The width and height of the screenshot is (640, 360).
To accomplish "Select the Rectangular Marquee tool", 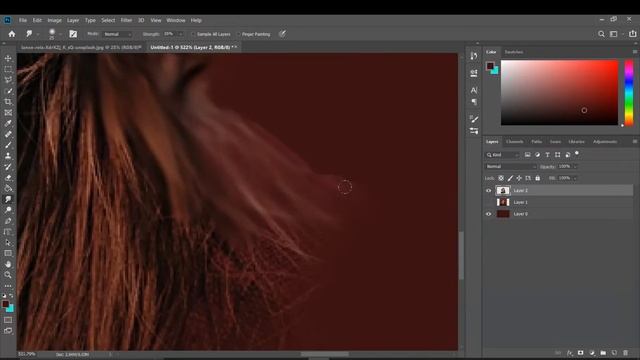I will click(8, 69).
